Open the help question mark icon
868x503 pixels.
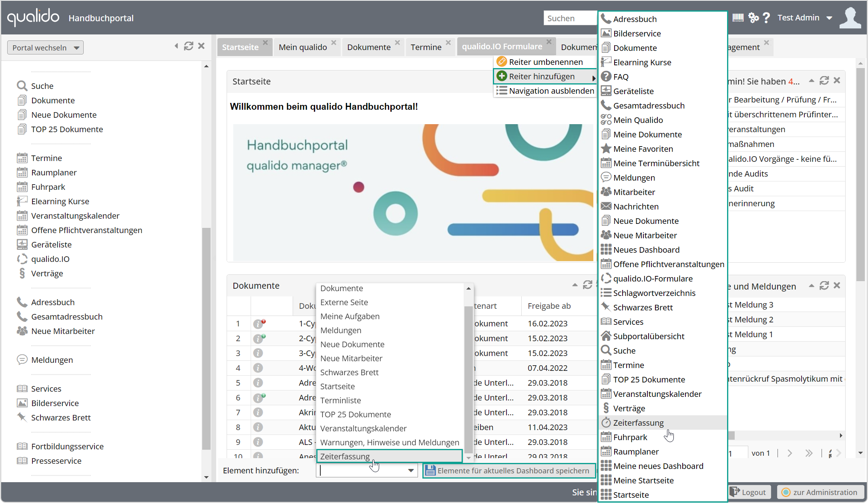766,18
